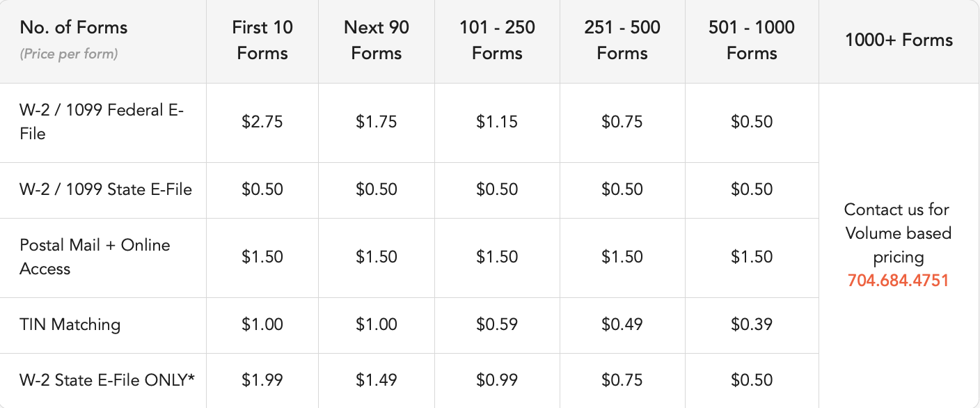Click the $1.99 W-2 State E-File price
Screen dimensions: 980x408
(262, 380)
